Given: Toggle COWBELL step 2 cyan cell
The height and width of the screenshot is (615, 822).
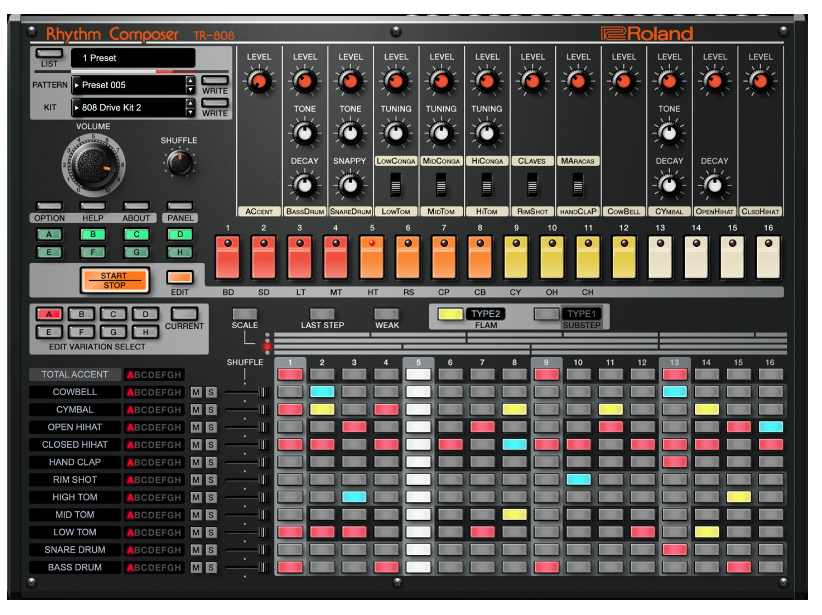Looking at the screenshot, I should point(322,392).
